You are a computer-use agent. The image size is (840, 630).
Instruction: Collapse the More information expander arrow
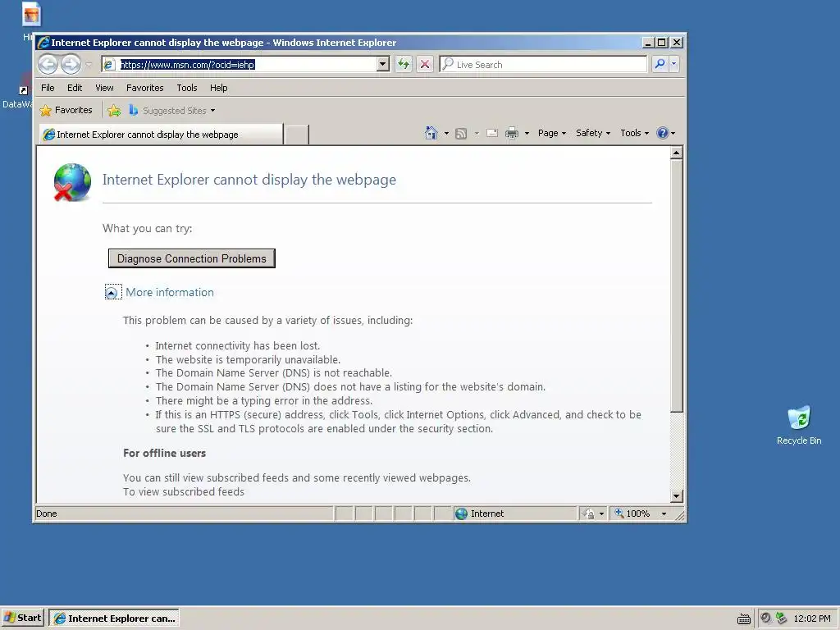coord(112,293)
